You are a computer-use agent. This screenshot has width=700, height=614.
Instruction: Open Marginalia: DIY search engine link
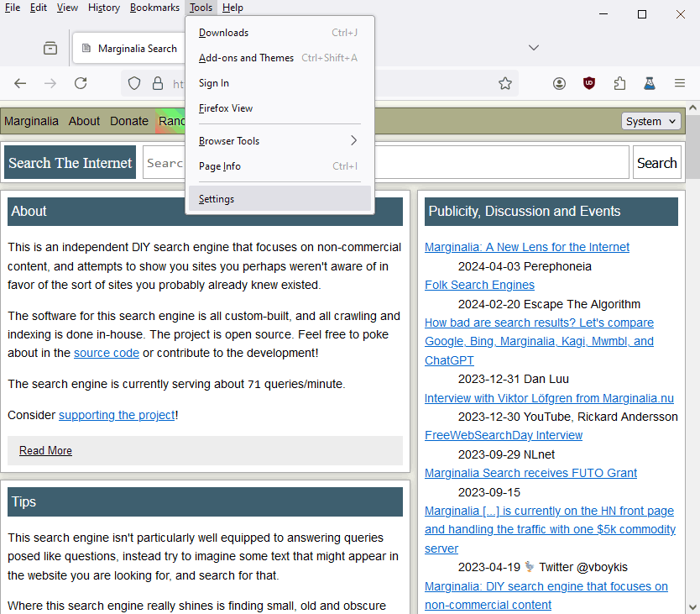546,596
